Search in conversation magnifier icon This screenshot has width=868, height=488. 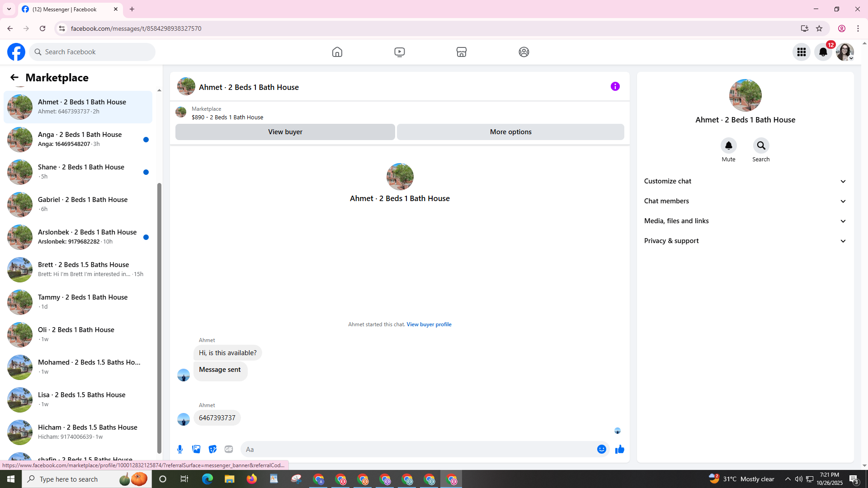(761, 145)
